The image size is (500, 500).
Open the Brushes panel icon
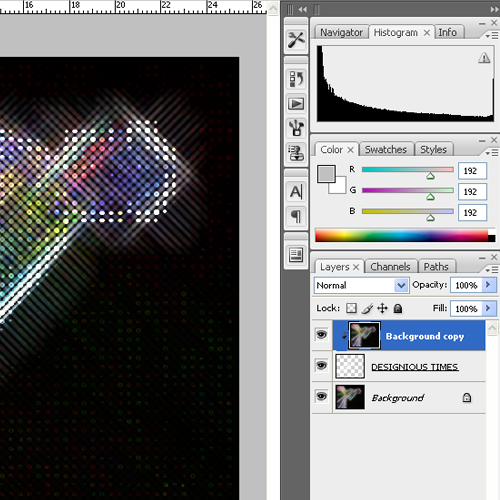click(x=296, y=128)
